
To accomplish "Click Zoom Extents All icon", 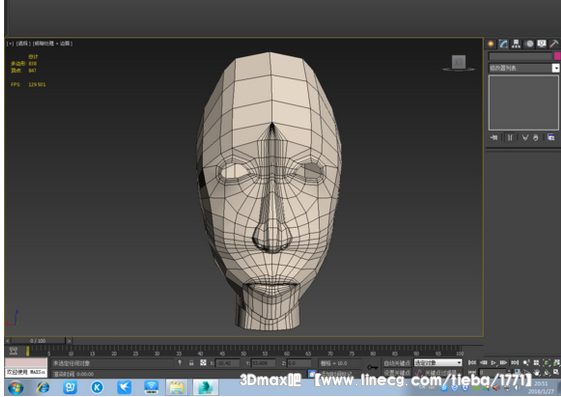I will click(556, 363).
